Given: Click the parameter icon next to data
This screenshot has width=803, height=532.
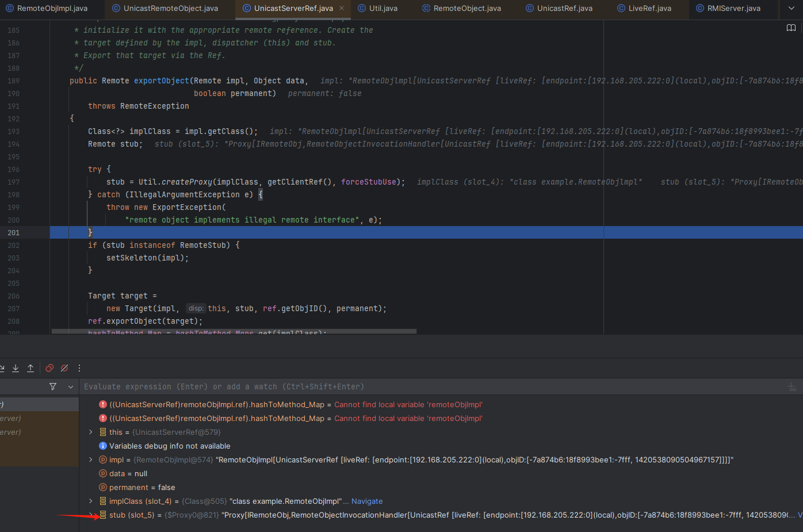Looking at the screenshot, I should (x=103, y=473).
